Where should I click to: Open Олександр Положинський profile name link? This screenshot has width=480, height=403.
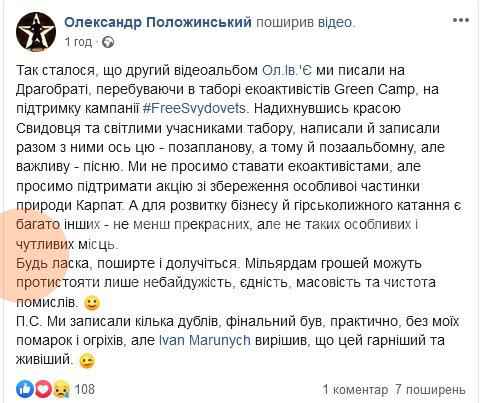[x=158, y=22]
